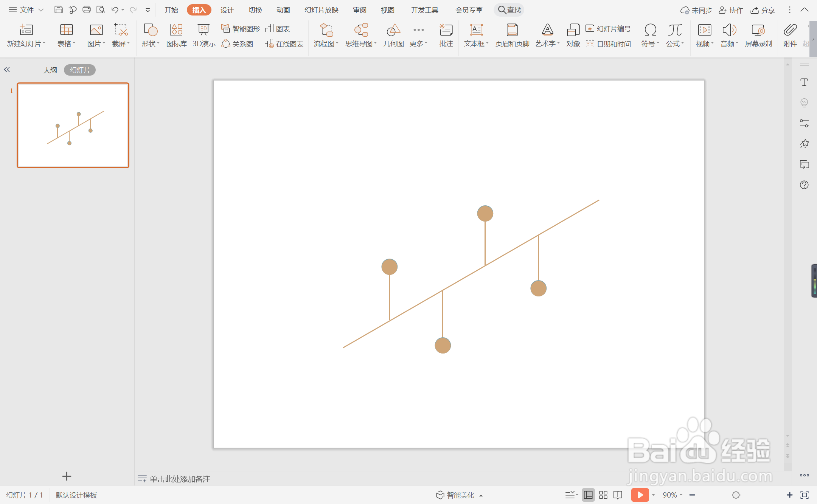Open the 90% zoom level dropdown
817x504 pixels.
672,495
